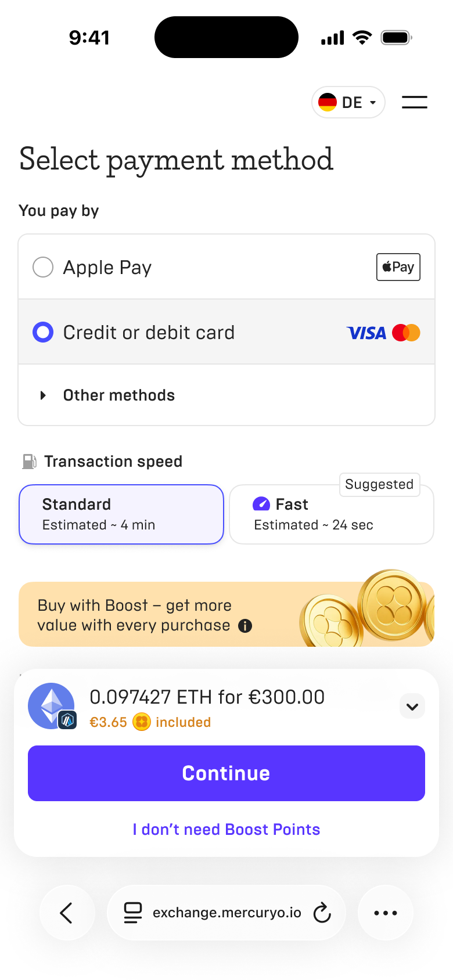The height and width of the screenshot is (980, 453).
Task: Click the Apple Pay logo badge
Action: coord(398,267)
